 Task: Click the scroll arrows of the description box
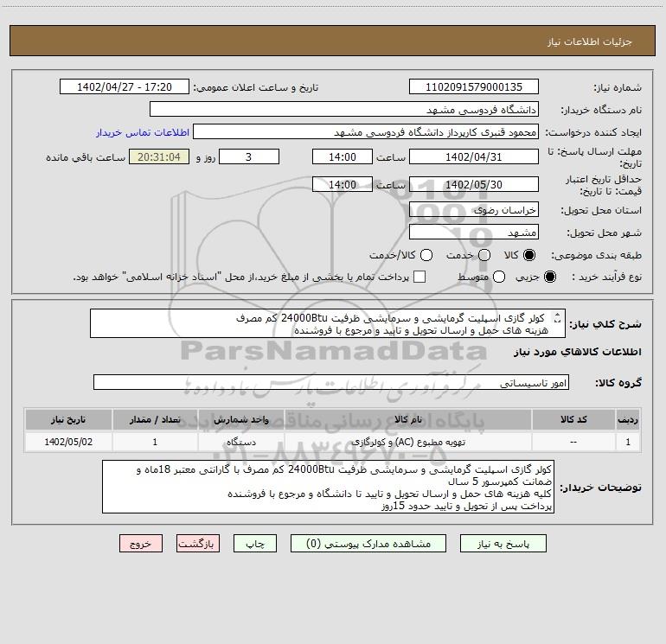(557, 318)
